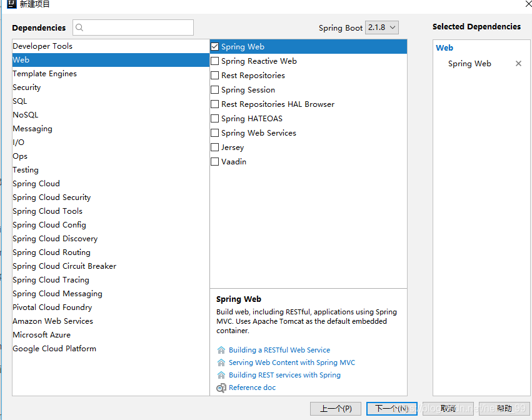Select Spring Web in Selected Dependencies list
The height and width of the screenshot is (420, 532).
[469, 64]
